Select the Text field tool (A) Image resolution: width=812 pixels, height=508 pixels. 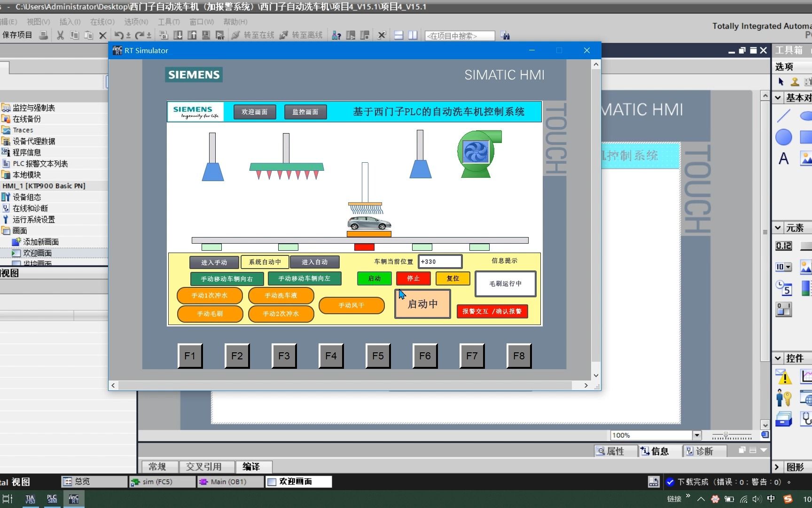(x=783, y=159)
